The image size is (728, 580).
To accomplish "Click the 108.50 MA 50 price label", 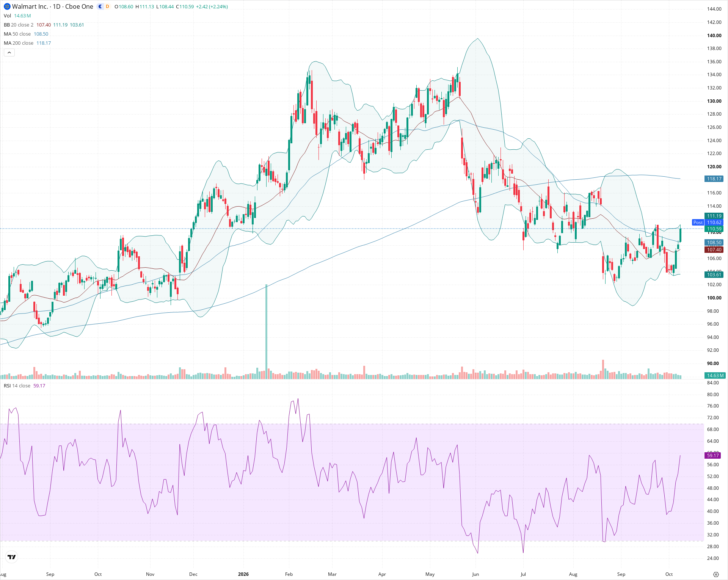I will click(x=714, y=243).
